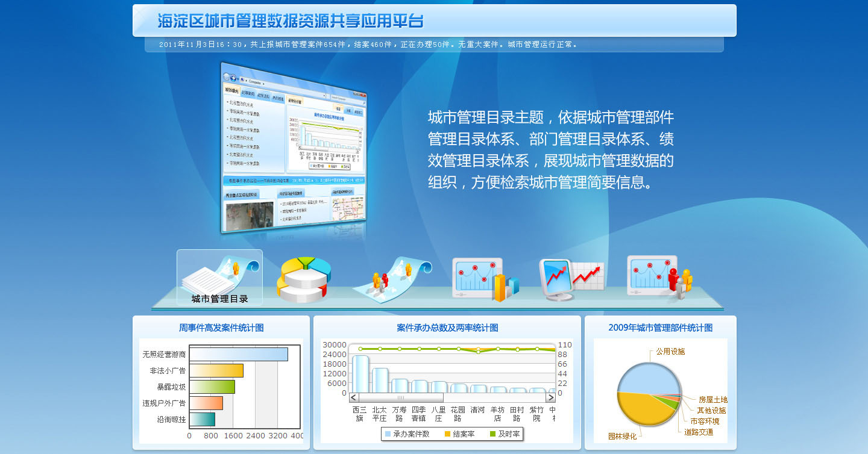The width and height of the screenshot is (868, 454).
Task: Click the 四季青镇 axis label
Action: [x=418, y=414]
